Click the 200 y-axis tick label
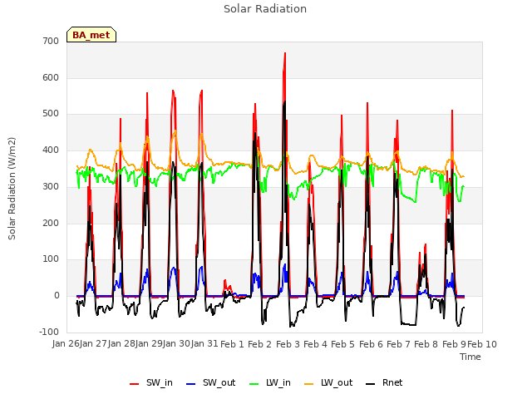 pos(51,223)
